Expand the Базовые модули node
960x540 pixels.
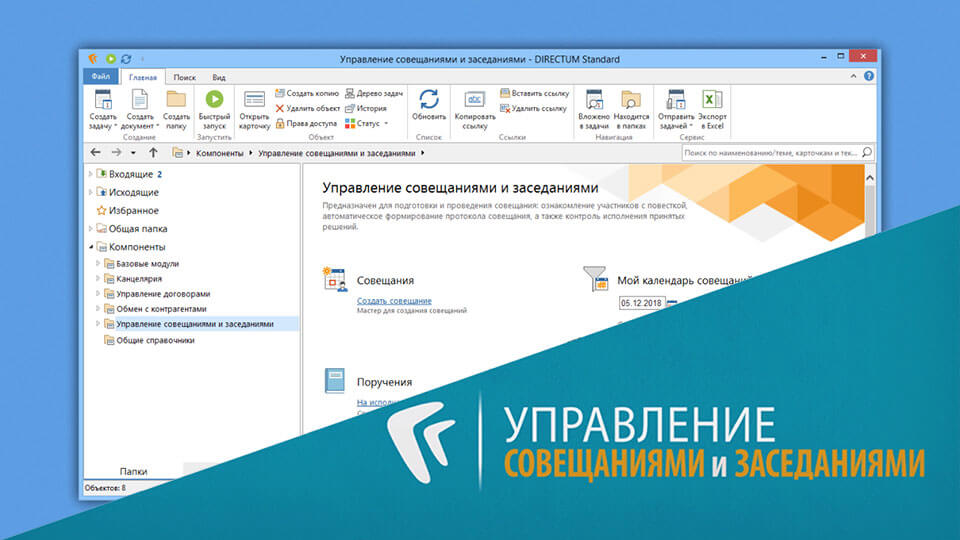(x=98, y=263)
